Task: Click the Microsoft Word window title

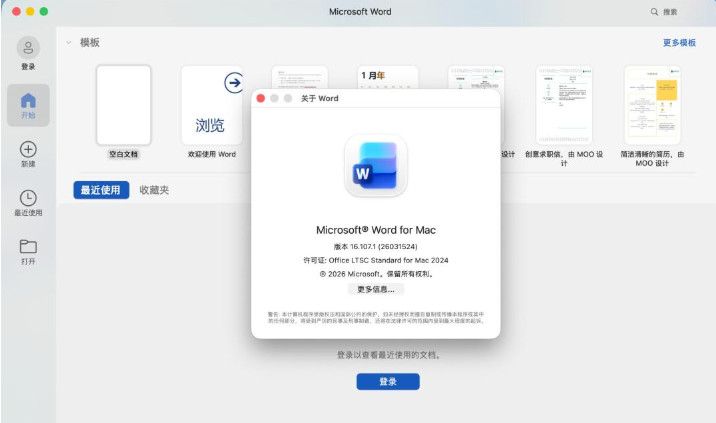Action: coord(360,12)
